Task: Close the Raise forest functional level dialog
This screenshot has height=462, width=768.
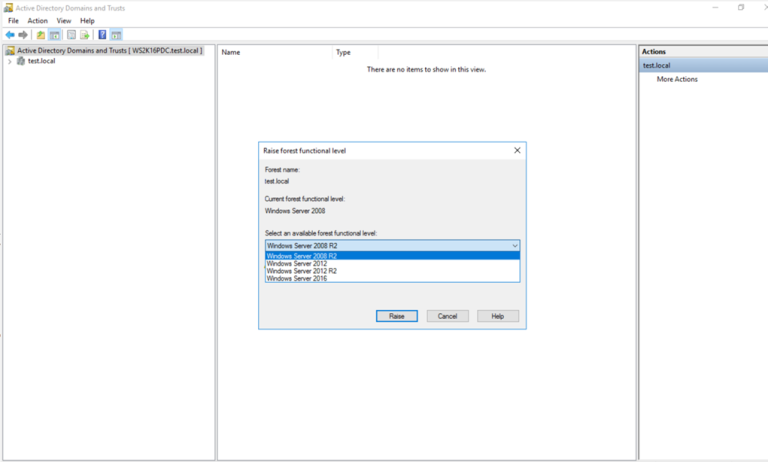Action: point(517,150)
